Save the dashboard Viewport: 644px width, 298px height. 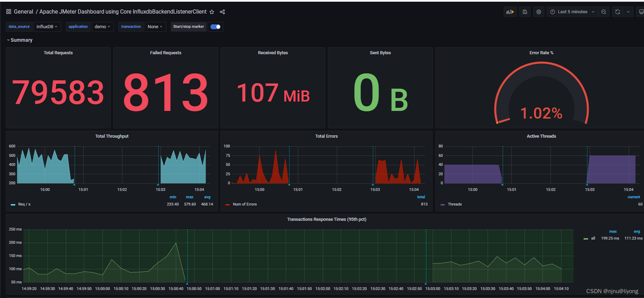(x=525, y=12)
